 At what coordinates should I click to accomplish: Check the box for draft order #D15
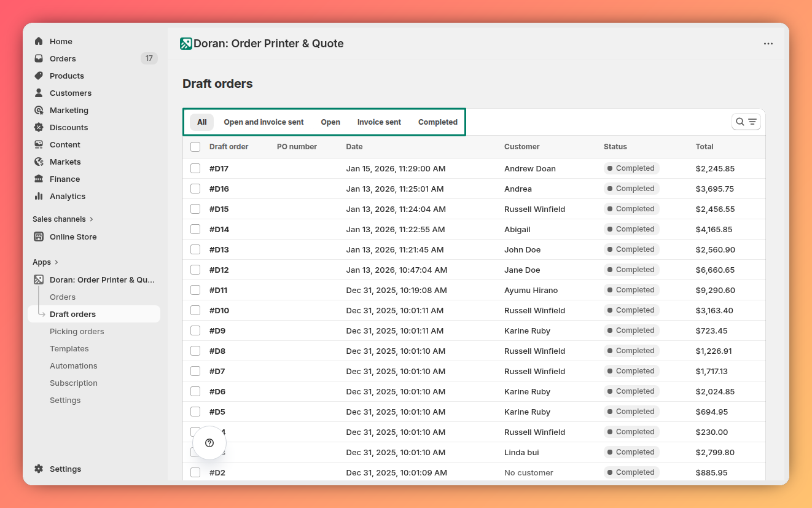pyautogui.click(x=195, y=209)
